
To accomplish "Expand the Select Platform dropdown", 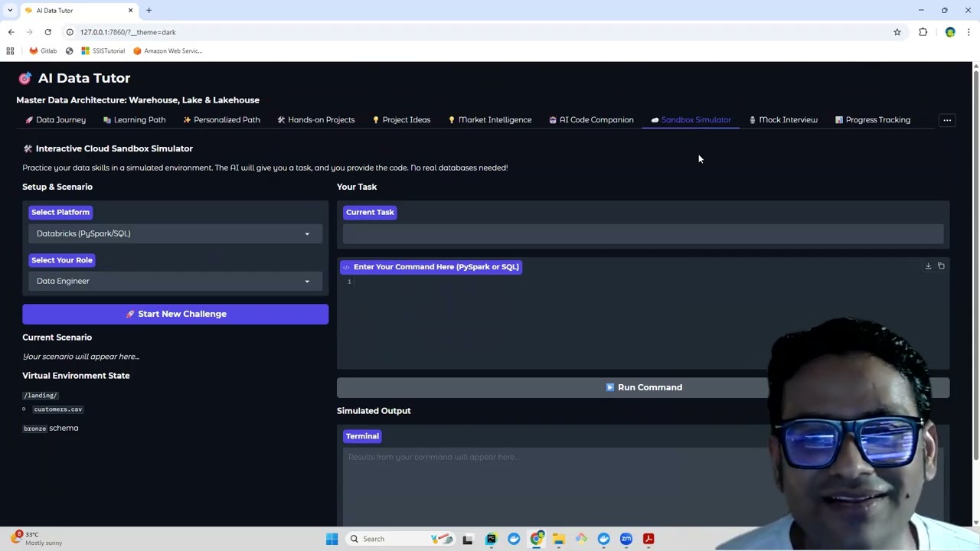I will pyautogui.click(x=175, y=233).
